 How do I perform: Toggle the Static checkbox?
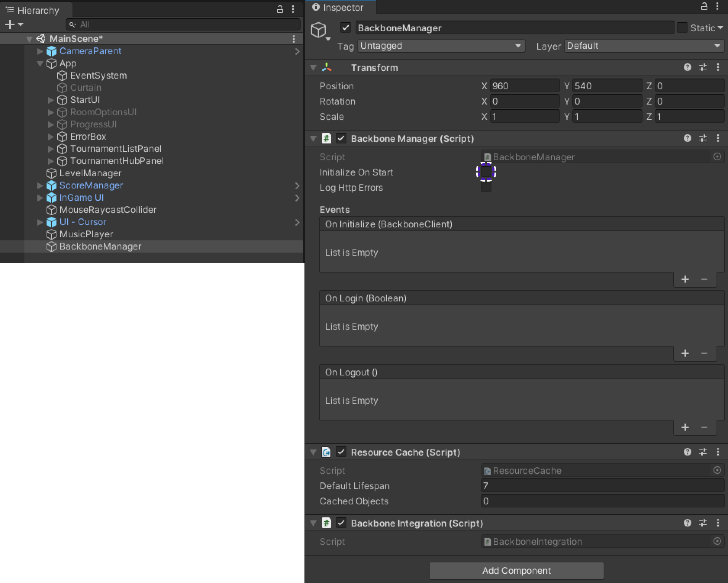682,28
